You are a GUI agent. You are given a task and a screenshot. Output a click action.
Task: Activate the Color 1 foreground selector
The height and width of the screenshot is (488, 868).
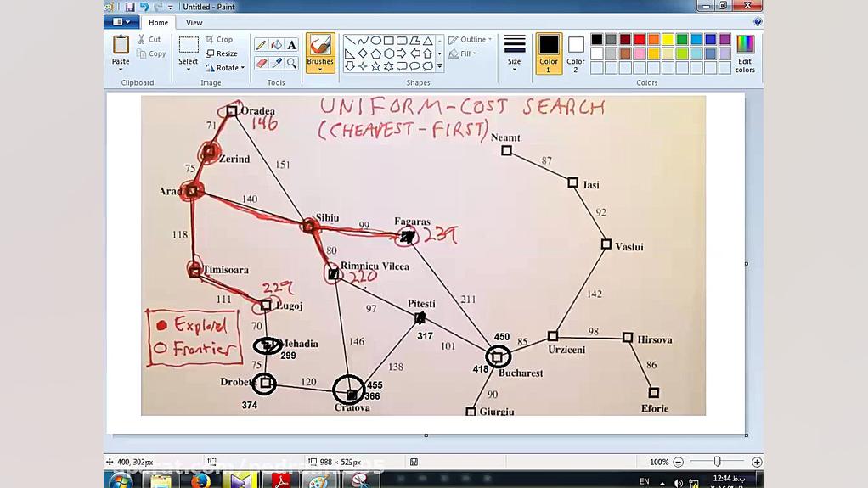click(x=549, y=53)
